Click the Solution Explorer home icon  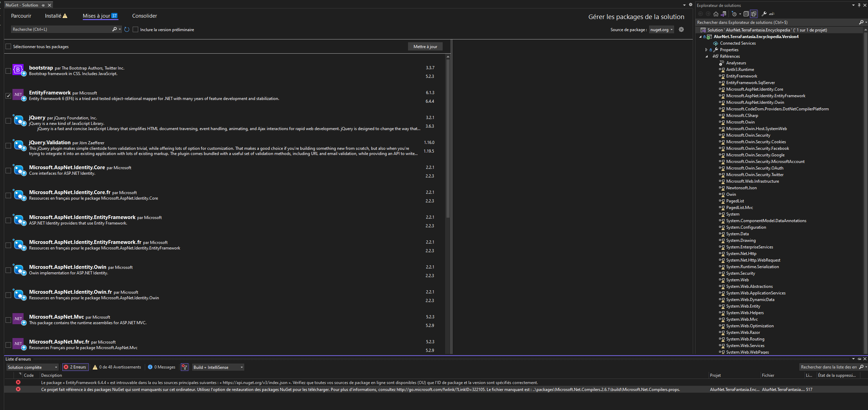click(x=716, y=14)
